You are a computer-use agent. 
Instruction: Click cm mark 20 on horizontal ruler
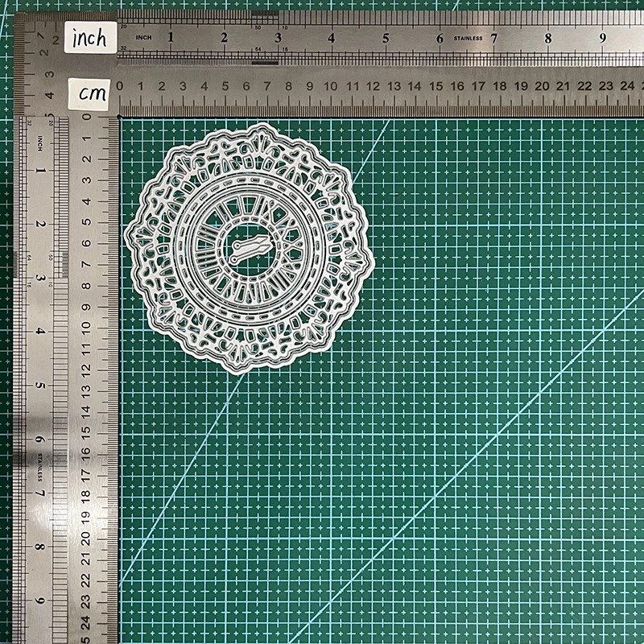point(542,86)
